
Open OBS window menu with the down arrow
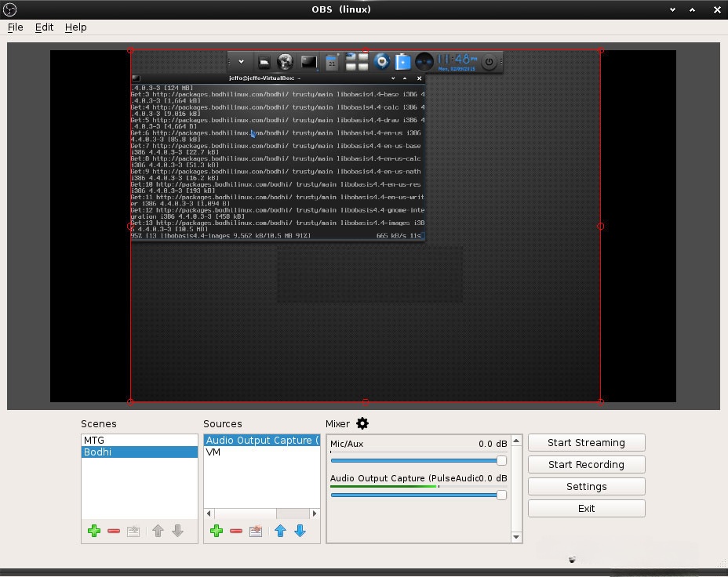pos(672,9)
